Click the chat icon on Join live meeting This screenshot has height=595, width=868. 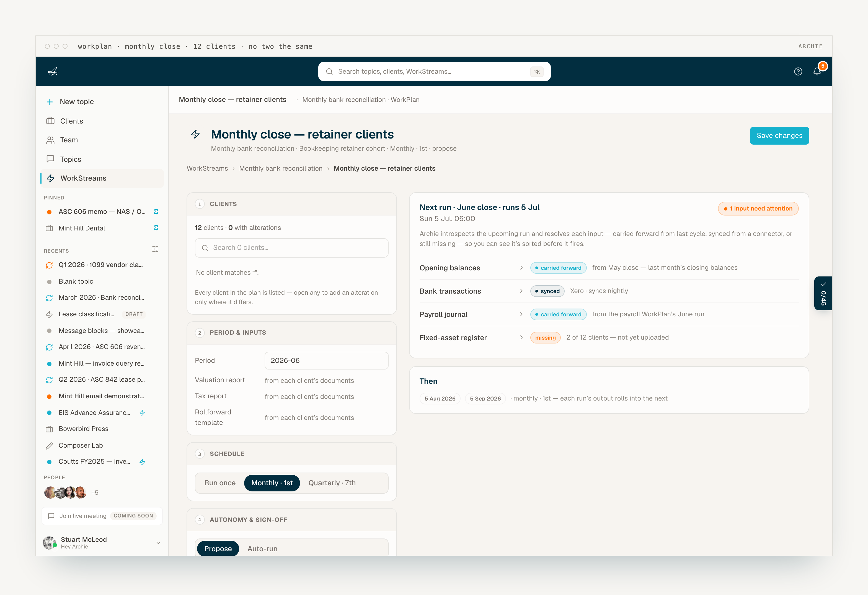click(x=51, y=516)
